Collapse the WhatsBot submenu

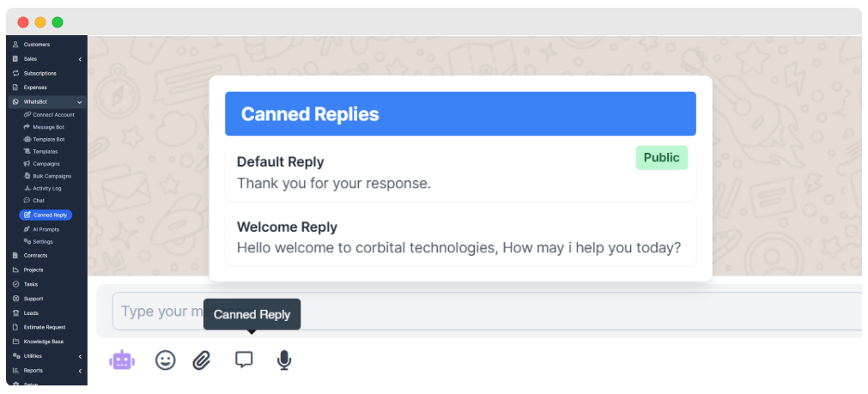click(x=80, y=102)
